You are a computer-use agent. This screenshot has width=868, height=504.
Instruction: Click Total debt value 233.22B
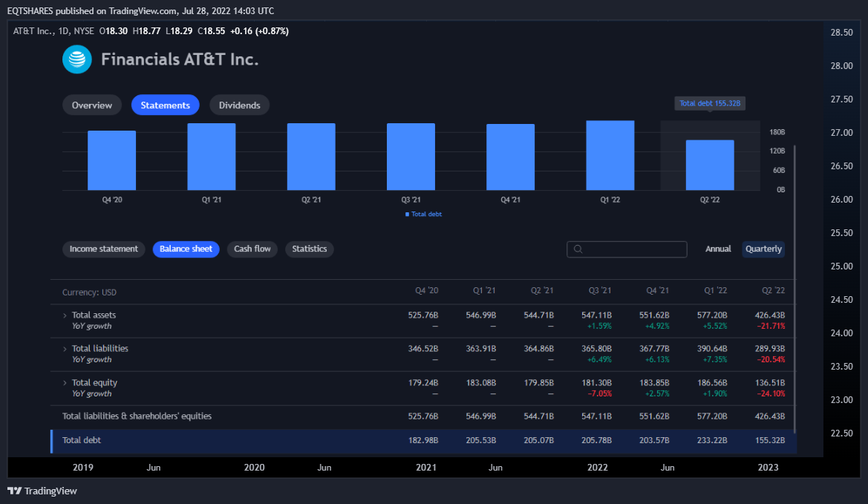(x=712, y=440)
